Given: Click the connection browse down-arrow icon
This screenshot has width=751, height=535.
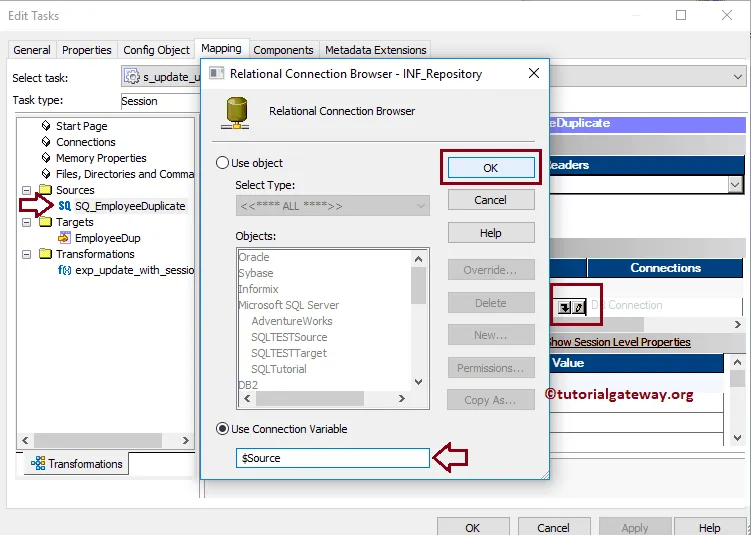Looking at the screenshot, I should [565, 307].
